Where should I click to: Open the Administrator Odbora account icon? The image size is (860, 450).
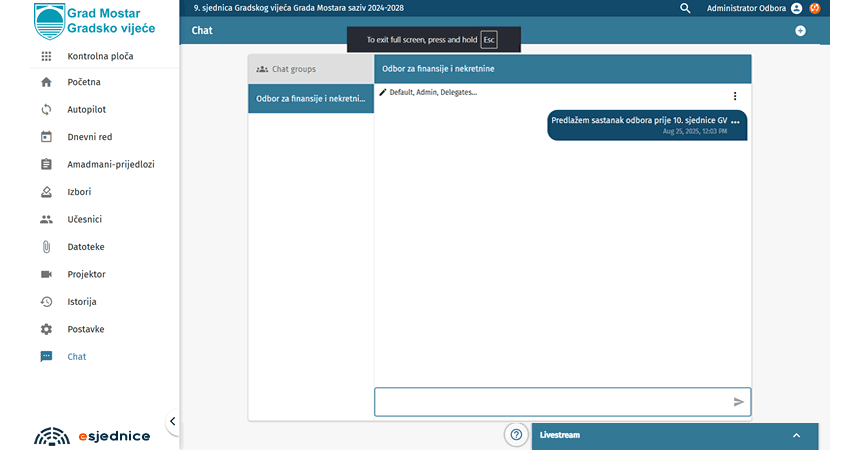tap(796, 8)
